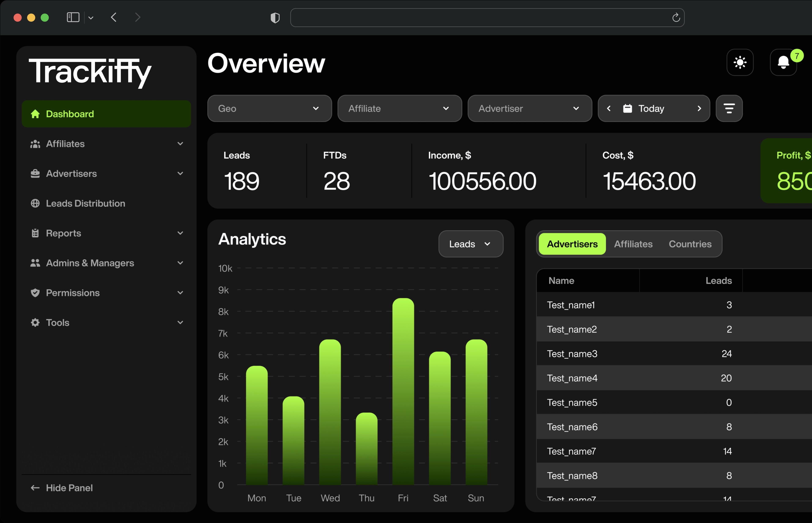Viewport: 812px width, 523px height.
Task: Open the Geo dropdown filter
Action: click(x=269, y=108)
